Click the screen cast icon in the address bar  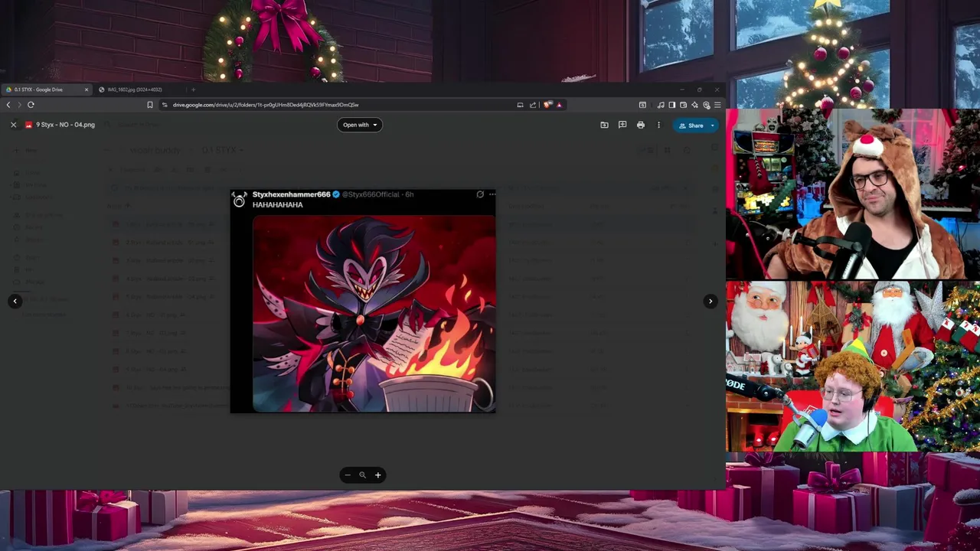[520, 105]
